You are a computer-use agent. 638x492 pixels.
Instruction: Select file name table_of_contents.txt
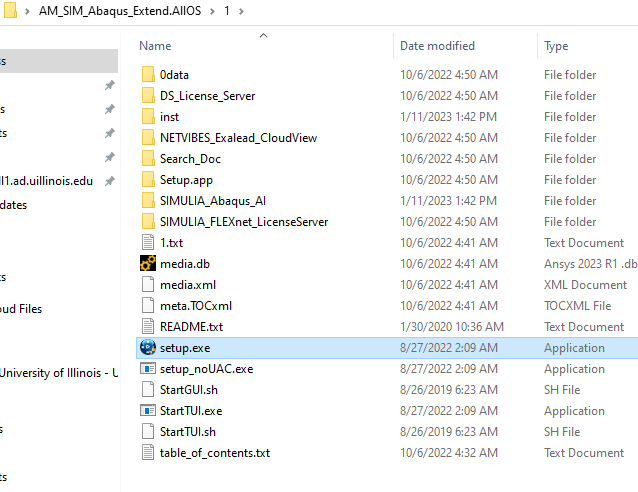[x=215, y=453]
